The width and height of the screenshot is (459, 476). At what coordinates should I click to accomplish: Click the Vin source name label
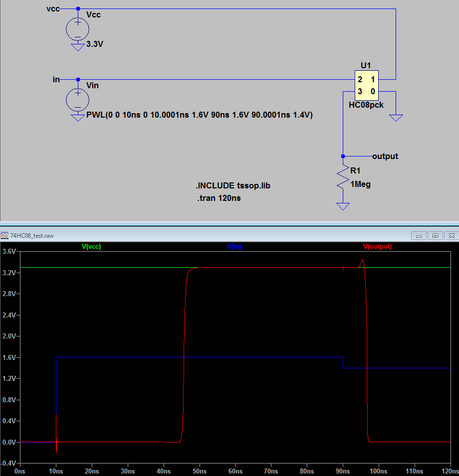92,86
